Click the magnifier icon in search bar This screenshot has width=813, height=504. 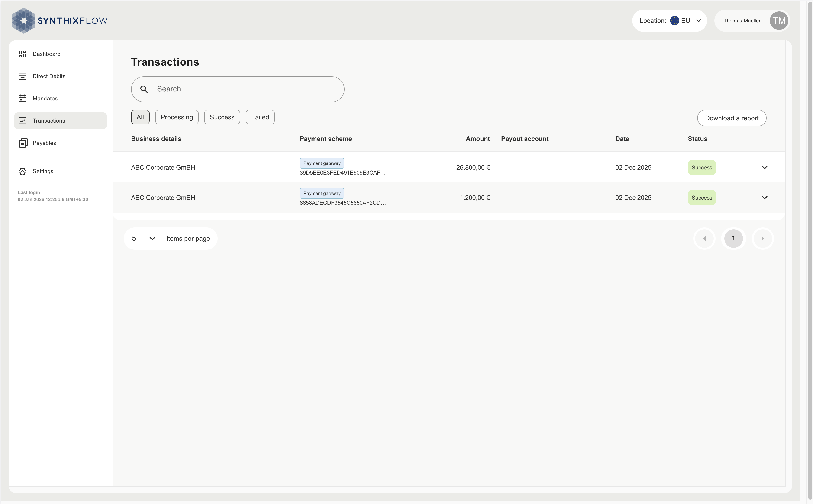144,89
